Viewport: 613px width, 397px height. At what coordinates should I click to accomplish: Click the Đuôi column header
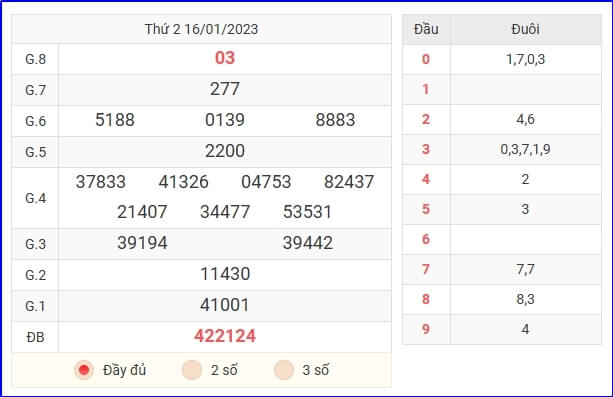coord(525,29)
